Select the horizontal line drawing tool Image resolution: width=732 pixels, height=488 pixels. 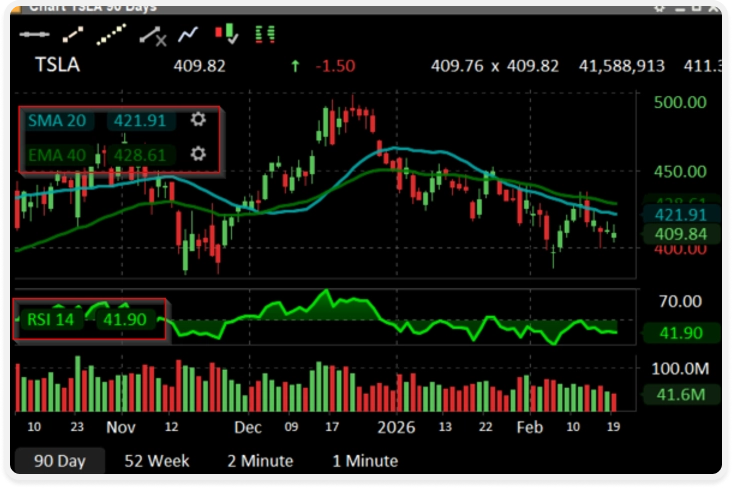click(35, 35)
